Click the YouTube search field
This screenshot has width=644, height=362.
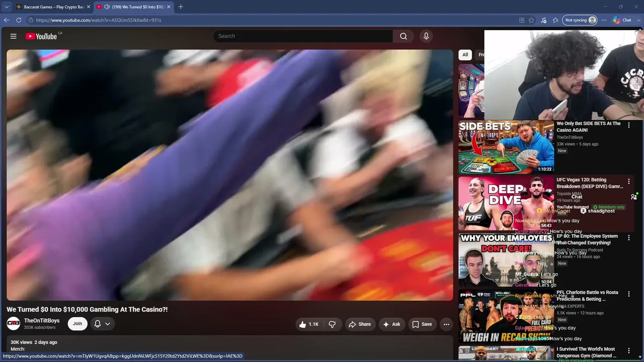click(x=303, y=36)
